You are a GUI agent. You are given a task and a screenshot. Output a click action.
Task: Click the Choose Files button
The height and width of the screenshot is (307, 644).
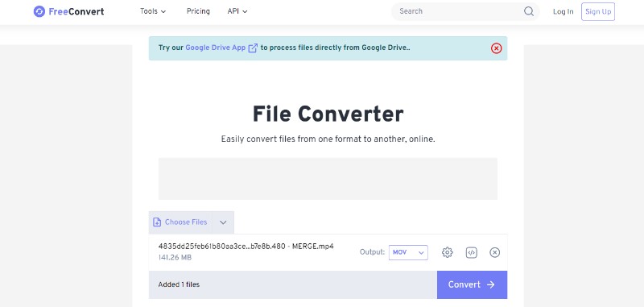click(x=180, y=222)
